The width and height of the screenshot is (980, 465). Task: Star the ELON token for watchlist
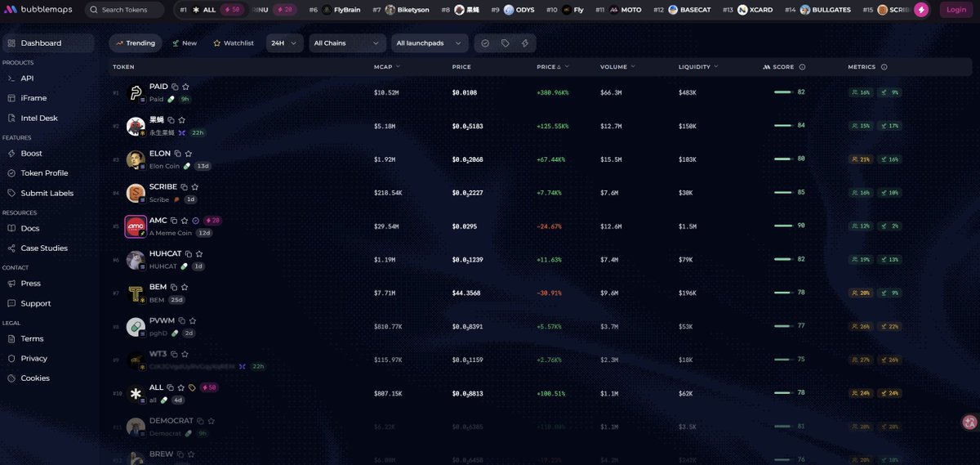[188, 154]
